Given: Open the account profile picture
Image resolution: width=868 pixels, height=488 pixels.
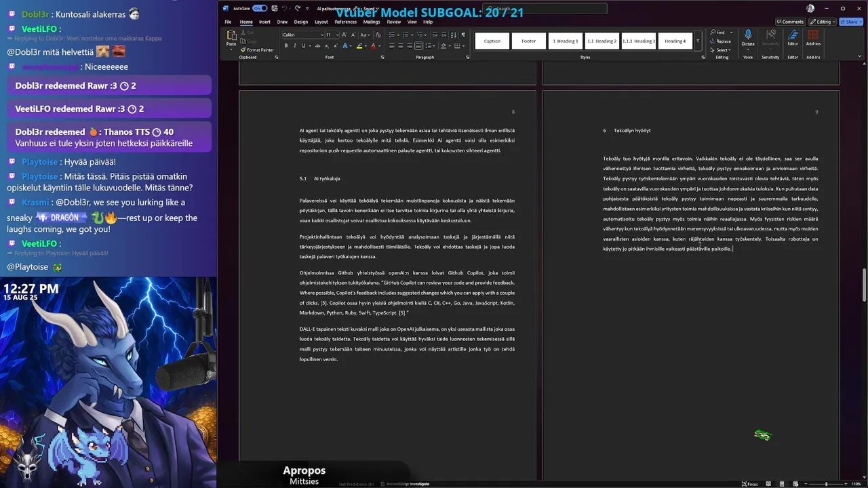Looking at the screenshot, I should pos(810,8).
